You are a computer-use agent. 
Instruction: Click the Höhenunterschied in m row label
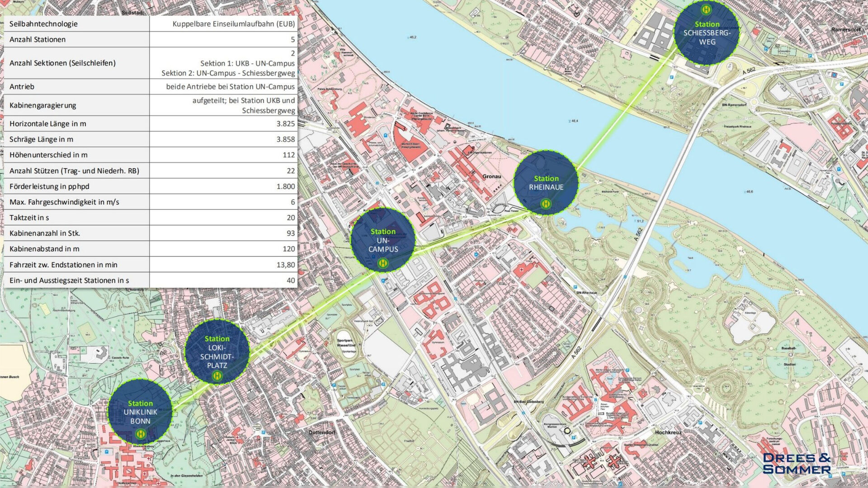tap(48, 155)
